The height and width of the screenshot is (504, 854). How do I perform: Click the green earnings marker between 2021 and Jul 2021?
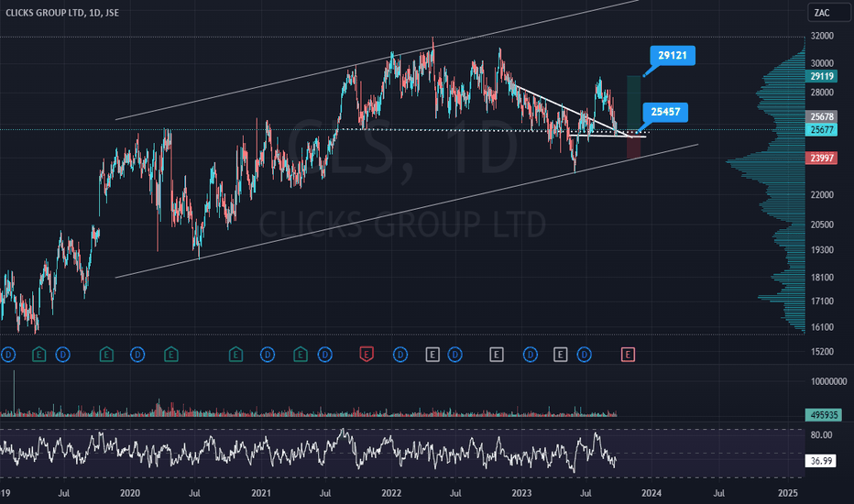(x=301, y=356)
